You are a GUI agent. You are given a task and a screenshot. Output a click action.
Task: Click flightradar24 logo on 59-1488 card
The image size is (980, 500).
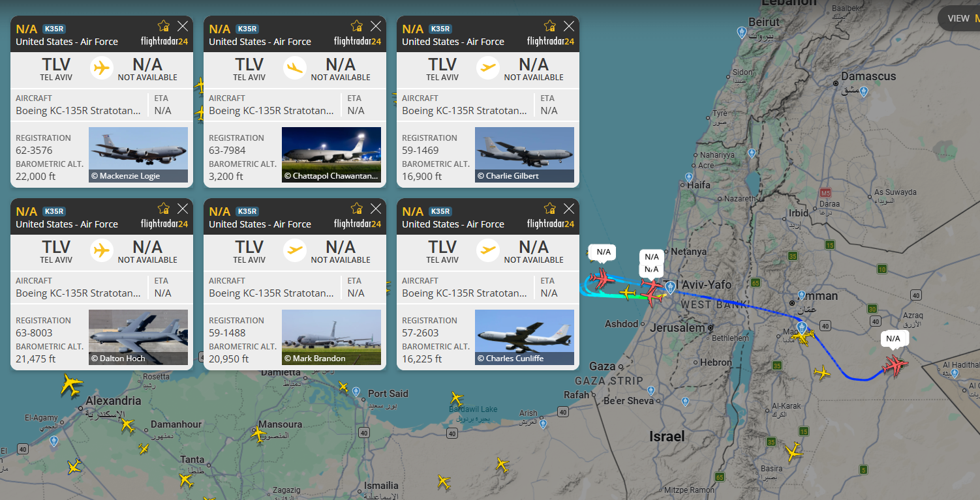[x=358, y=224]
